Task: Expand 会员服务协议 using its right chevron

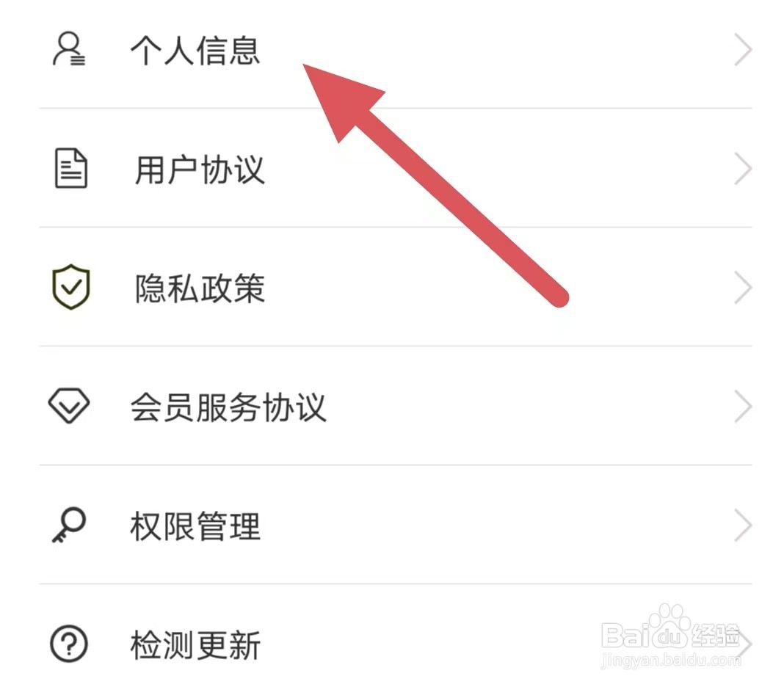Action: [x=743, y=406]
